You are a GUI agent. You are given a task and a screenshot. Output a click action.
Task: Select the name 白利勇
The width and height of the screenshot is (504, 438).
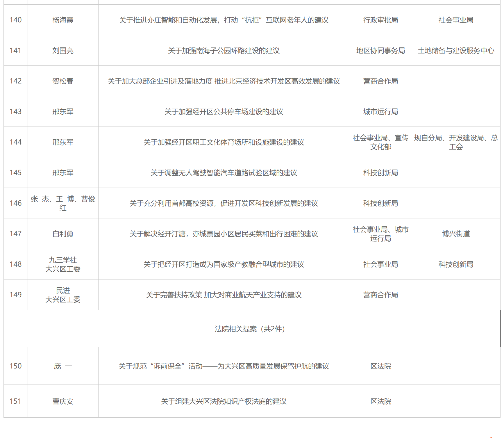[x=63, y=234]
